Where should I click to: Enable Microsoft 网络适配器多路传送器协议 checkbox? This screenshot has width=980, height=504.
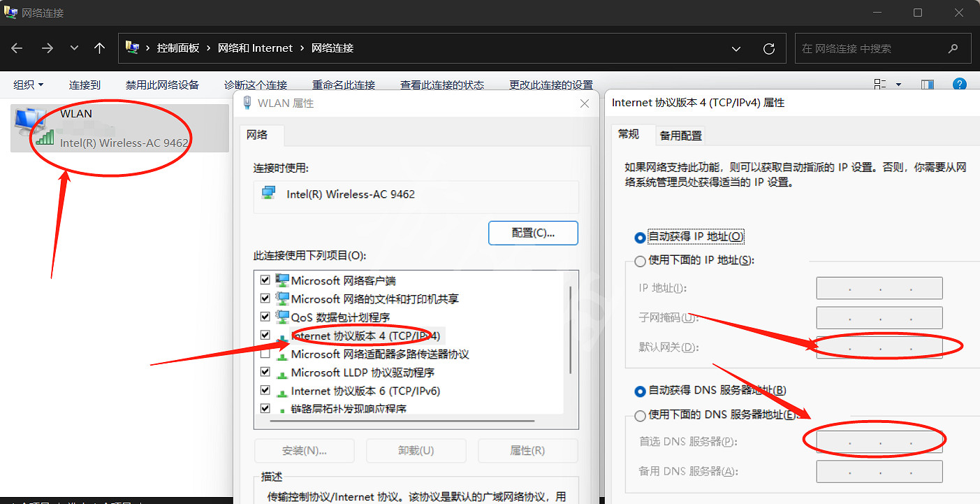pyautogui.click(x=265, y=354)
